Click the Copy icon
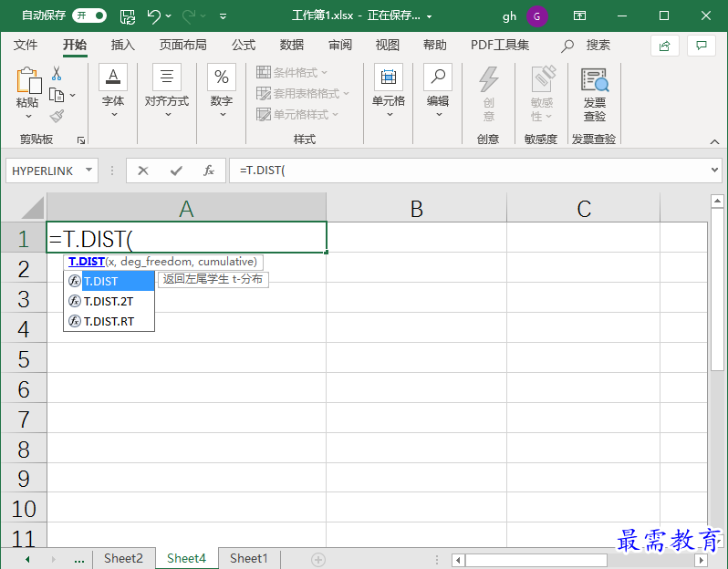The image size is (728, 569). coord(57,95)
